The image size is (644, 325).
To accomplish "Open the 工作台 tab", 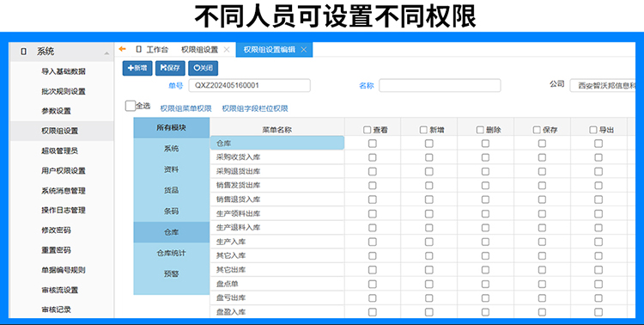I will coord(152,50).
